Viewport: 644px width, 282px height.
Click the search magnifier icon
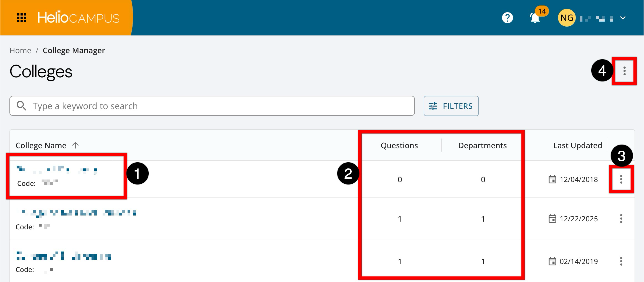(x=21, y=106)
